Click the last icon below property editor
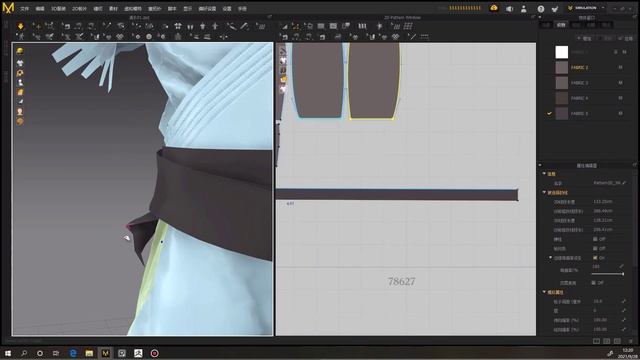640x360 pixels. 631,341
